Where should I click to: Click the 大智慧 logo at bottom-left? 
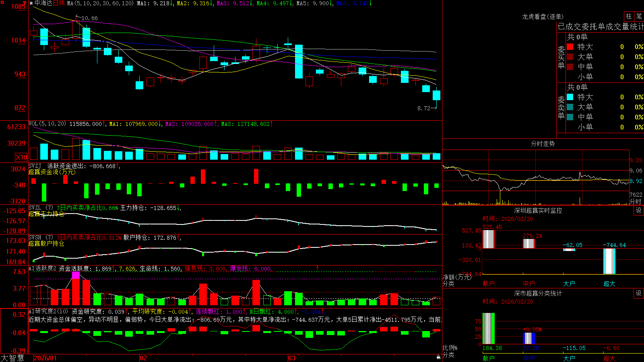(x=12, y=358)
